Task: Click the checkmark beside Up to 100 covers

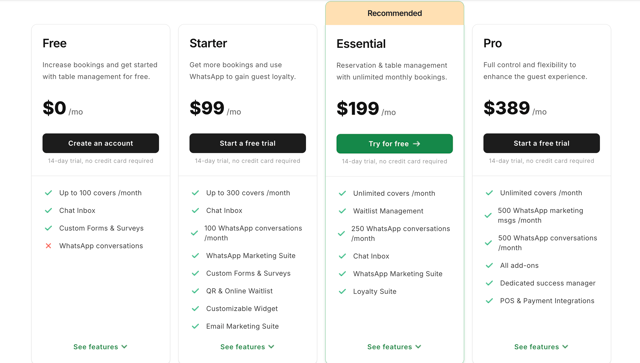Action: (x=48, y=193)
